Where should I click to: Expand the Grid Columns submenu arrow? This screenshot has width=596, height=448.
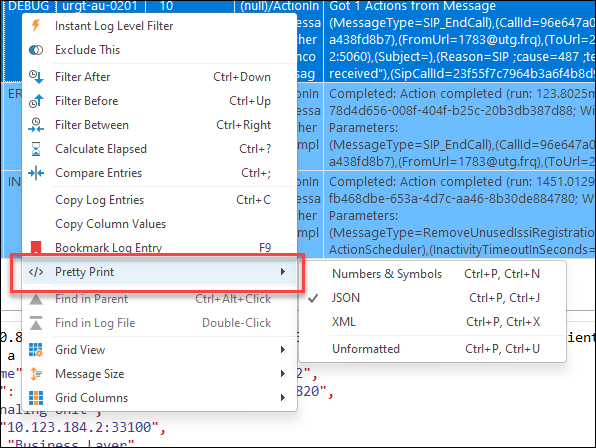coord(282,398)
